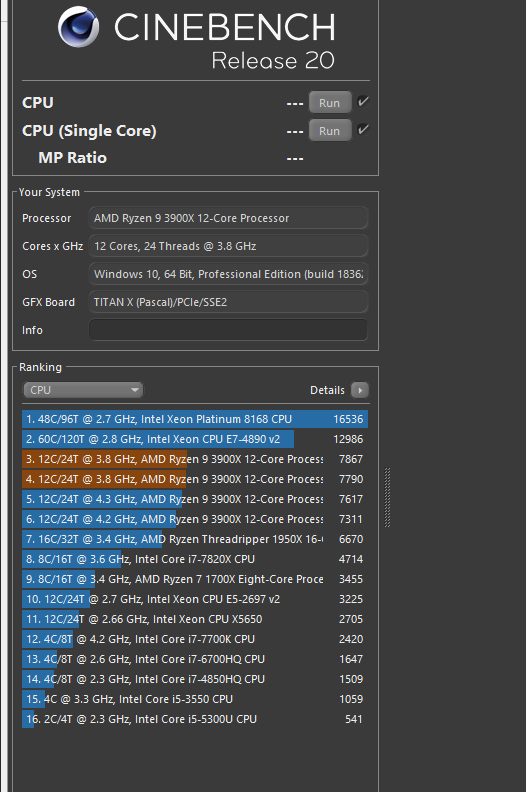
Task: Click the MP Ratio label
Action: (x=72, y=158)
